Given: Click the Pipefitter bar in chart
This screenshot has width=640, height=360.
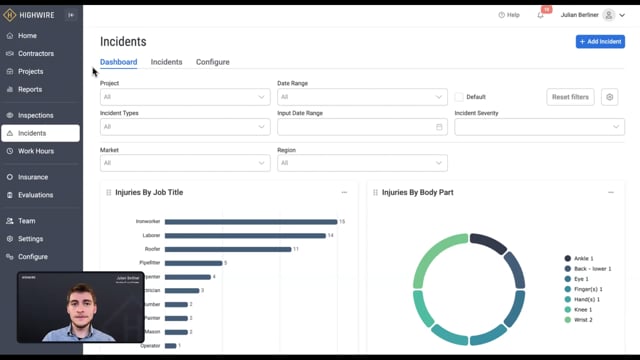Looking at the screenshot, I should (x=193, y=263).
